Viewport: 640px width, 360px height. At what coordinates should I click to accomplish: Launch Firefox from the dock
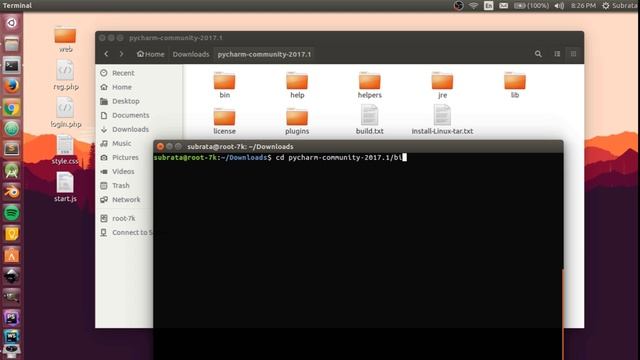11,86
